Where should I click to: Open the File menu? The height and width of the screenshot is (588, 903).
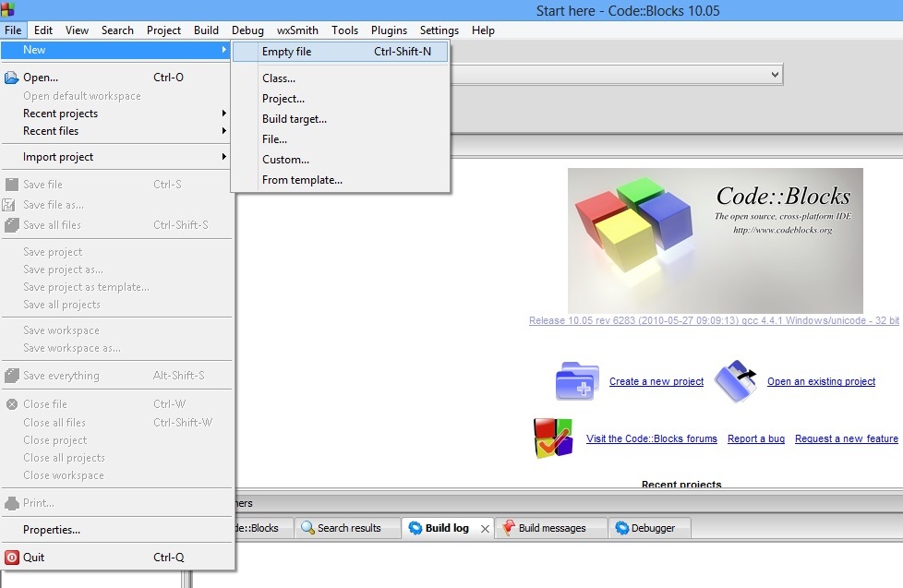point(13,30)
